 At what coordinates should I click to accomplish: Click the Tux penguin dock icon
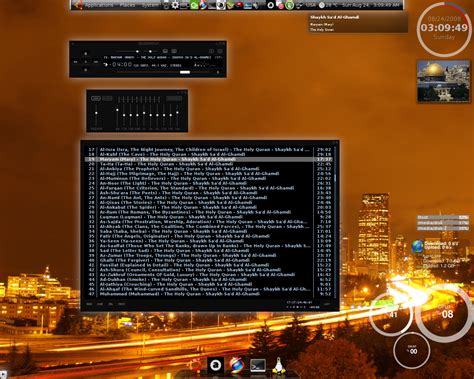click(x=278, y=365)
